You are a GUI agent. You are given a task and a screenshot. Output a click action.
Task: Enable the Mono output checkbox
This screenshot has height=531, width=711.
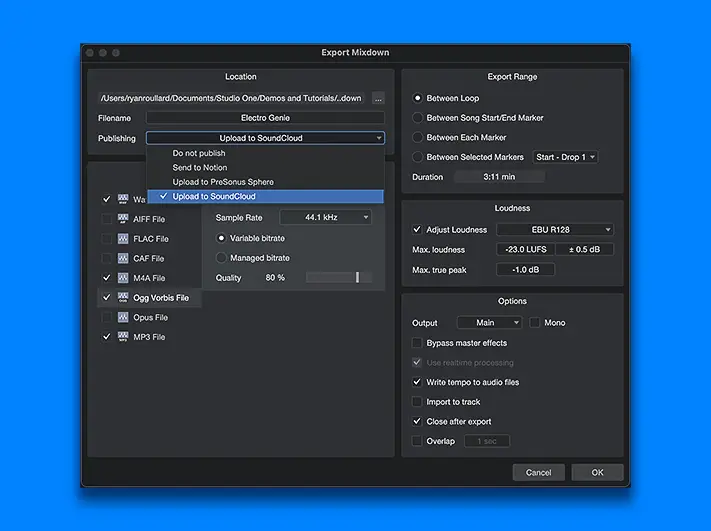(x=535, y=322)
